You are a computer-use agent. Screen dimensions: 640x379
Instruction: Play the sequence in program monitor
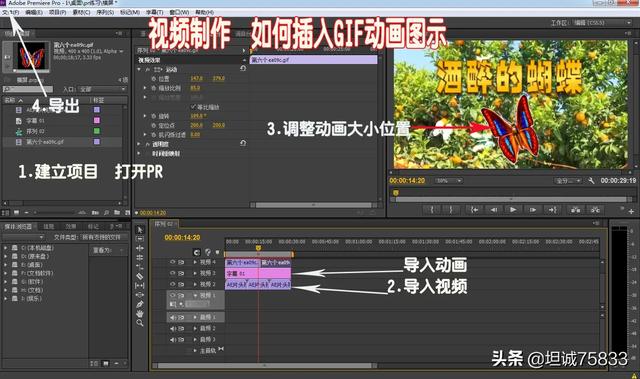pos(513,210)
